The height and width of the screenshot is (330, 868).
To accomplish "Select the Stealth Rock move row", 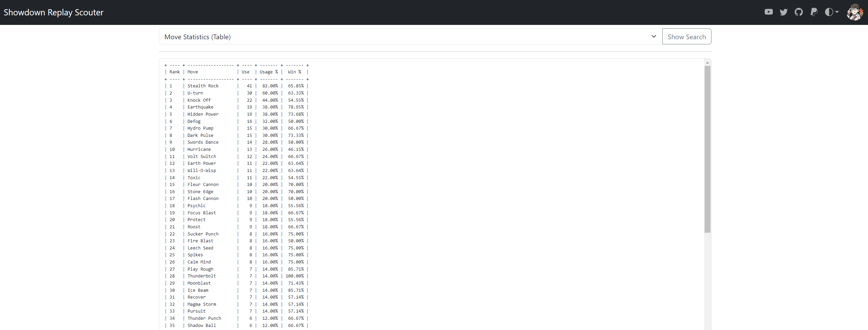I will [237, 86].
